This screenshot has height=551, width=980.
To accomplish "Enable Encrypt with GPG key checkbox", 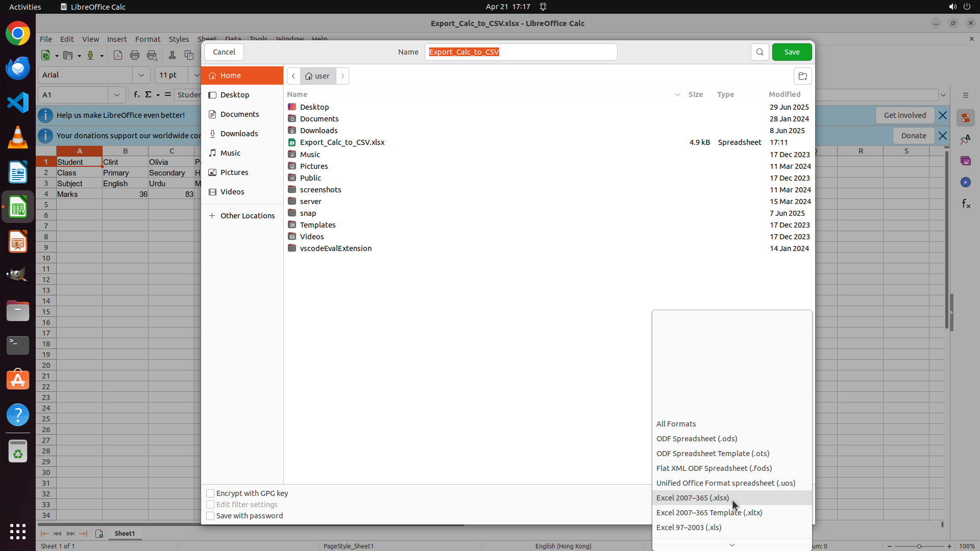I will [210, 493].
